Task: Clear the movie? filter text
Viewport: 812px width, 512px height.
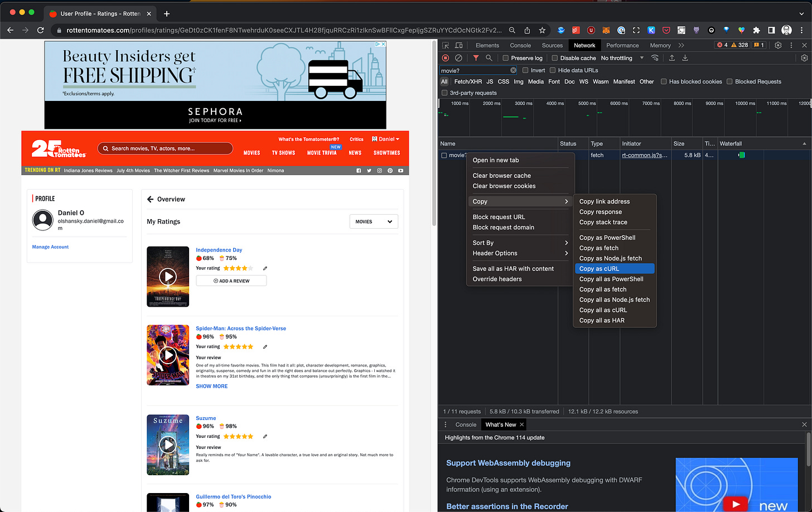Action: [513, 70]
